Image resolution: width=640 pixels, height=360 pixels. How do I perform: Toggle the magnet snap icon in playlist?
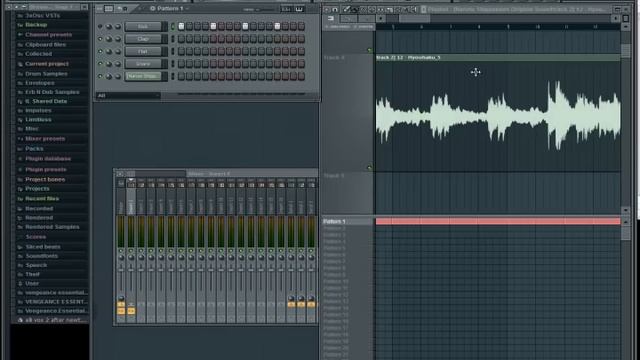pyautogui.click(x=335, y=9)
